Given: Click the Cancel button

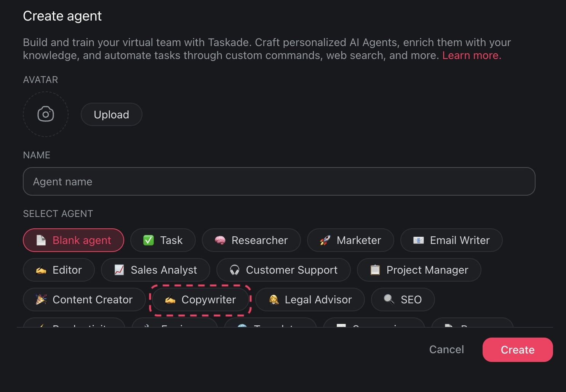Looking at the screenshot, I should [446, 349].
